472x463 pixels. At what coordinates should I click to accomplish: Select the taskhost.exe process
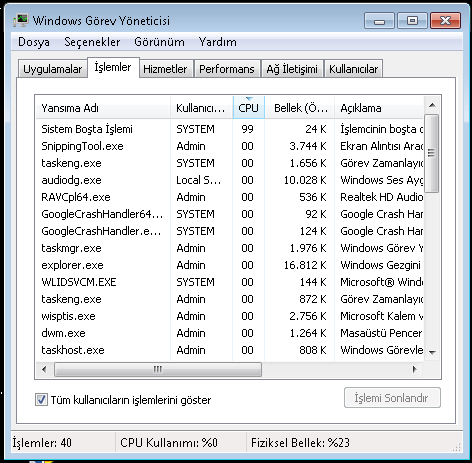click(x=229, y=350)
